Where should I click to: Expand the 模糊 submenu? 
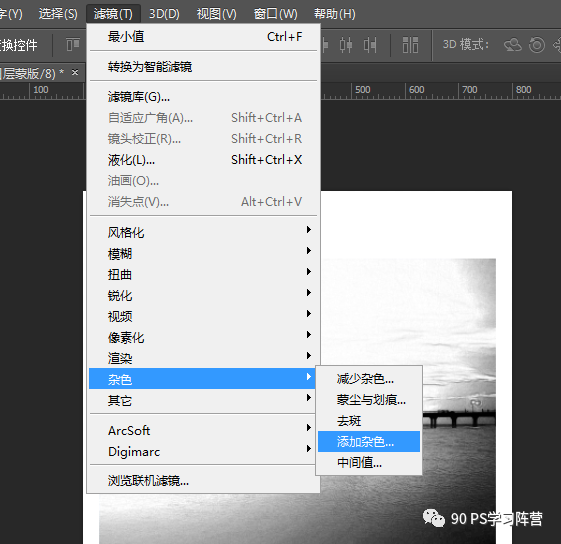(x=204, y=254)
